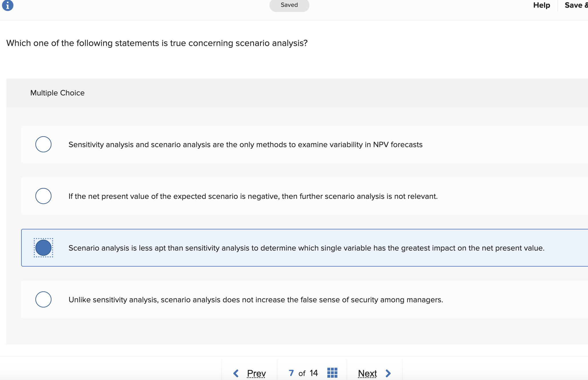Click the answer text about managers' security

256,300
